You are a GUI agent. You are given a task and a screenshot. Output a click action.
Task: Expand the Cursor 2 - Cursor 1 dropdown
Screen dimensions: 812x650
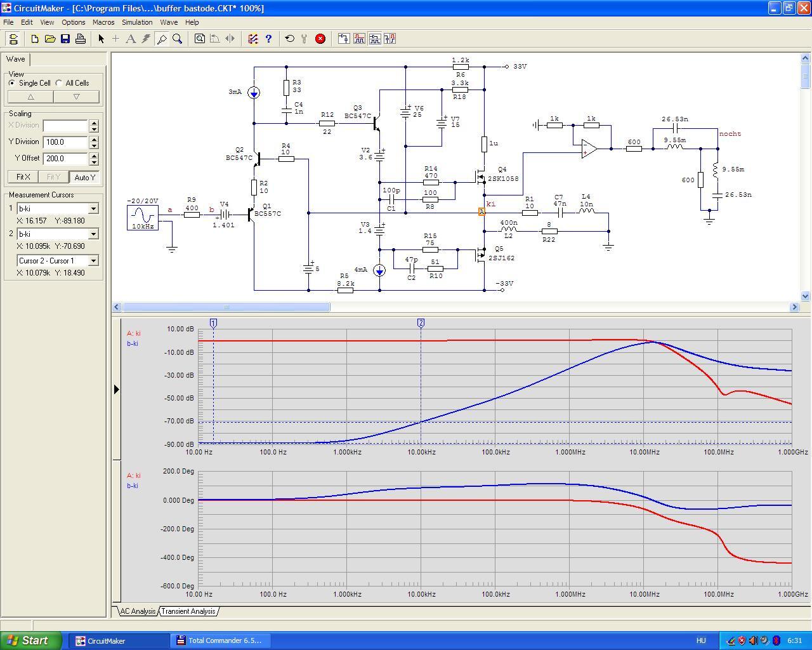click(93, 261)
